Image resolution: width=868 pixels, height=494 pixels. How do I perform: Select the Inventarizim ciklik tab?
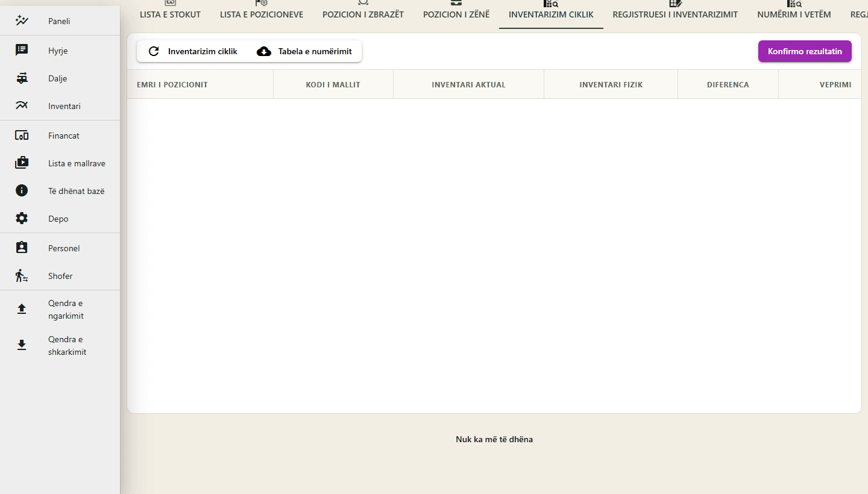pos(551,14)
